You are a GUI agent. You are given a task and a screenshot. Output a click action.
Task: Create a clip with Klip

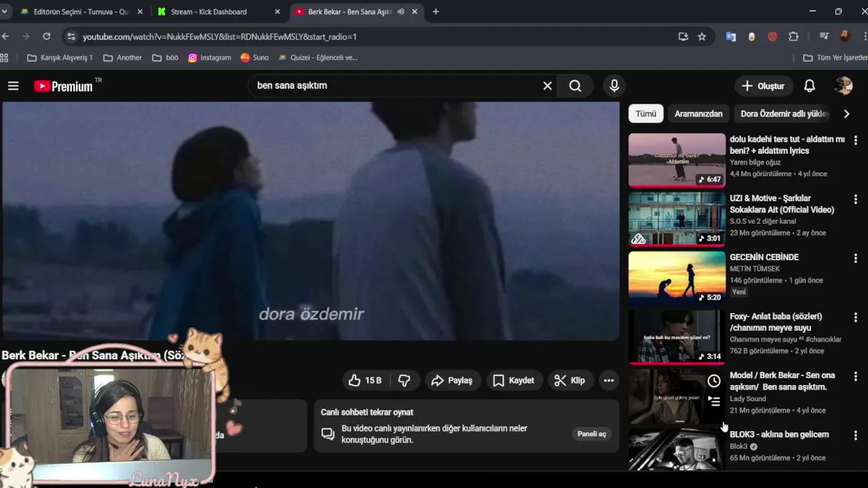570,380
